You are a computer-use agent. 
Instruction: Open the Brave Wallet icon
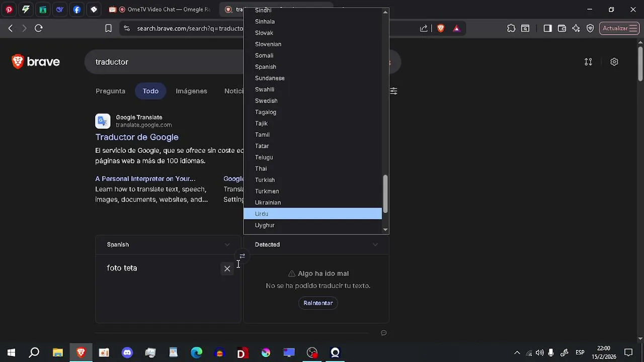562,29
